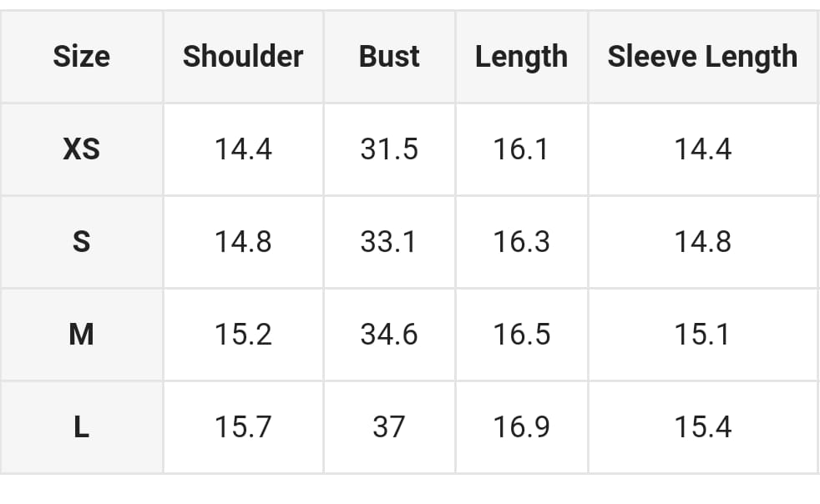Click the M shoulder value 15.2
Viewport: 820px width, 504px height.
pos(243,335)
